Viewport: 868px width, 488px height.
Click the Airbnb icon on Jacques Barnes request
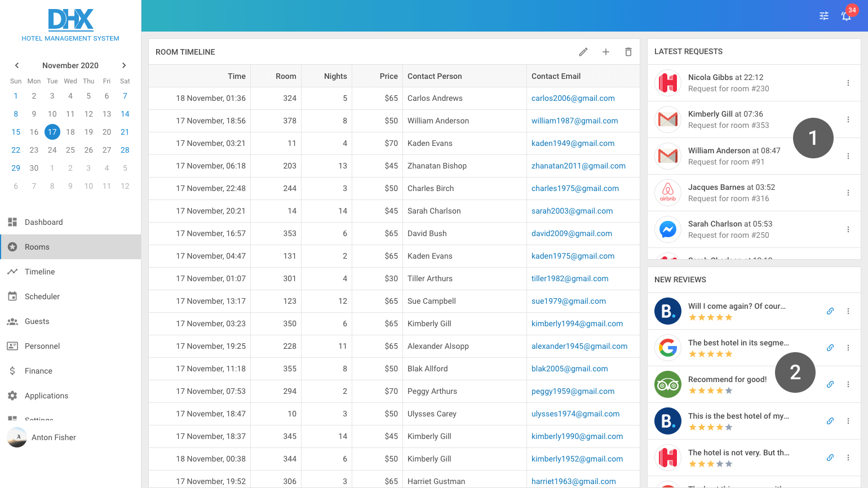pos(667,192)
